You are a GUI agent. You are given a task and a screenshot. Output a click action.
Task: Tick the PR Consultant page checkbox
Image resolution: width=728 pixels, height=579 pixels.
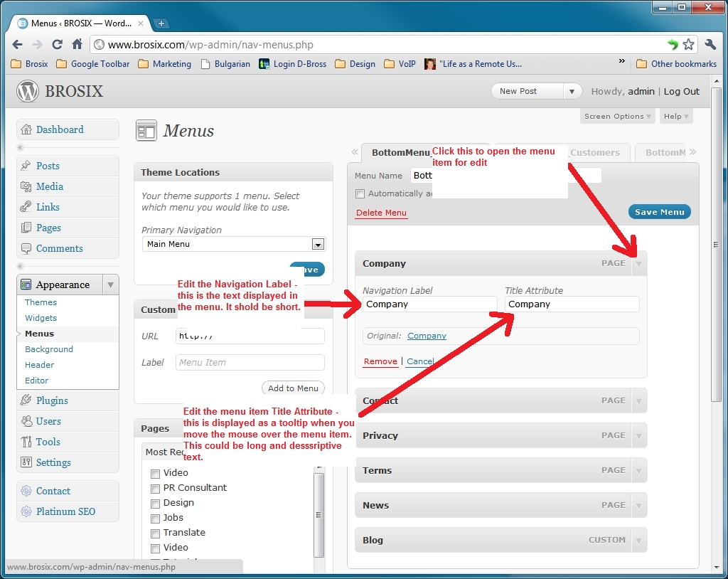click(x=155, y=489)
